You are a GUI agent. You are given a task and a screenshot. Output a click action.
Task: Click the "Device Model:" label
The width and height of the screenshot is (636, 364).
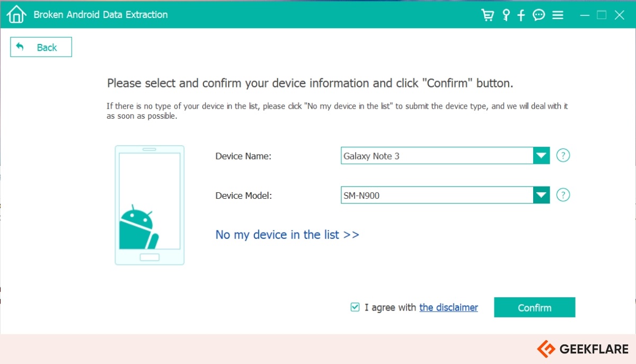tap(243, 196)
